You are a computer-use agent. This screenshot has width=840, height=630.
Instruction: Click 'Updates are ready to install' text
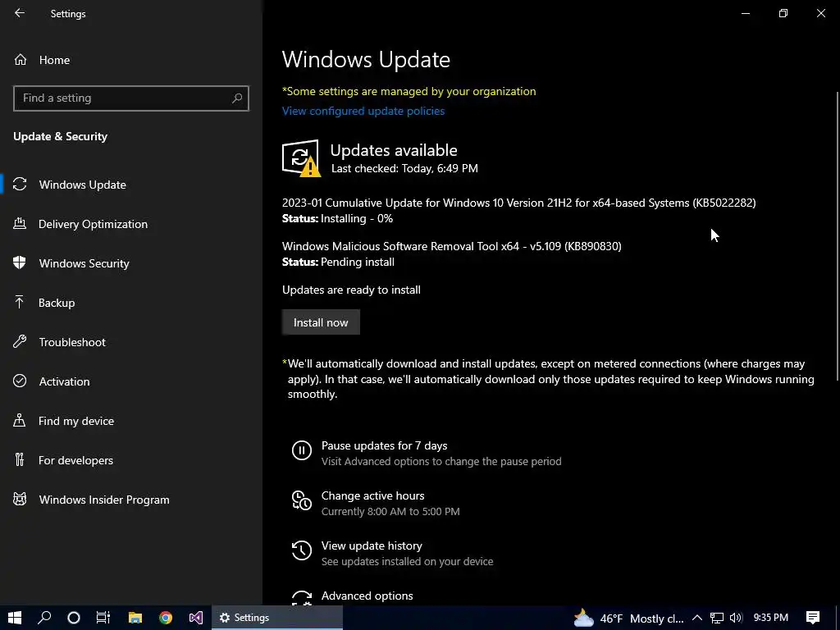[x=351, y=290]
